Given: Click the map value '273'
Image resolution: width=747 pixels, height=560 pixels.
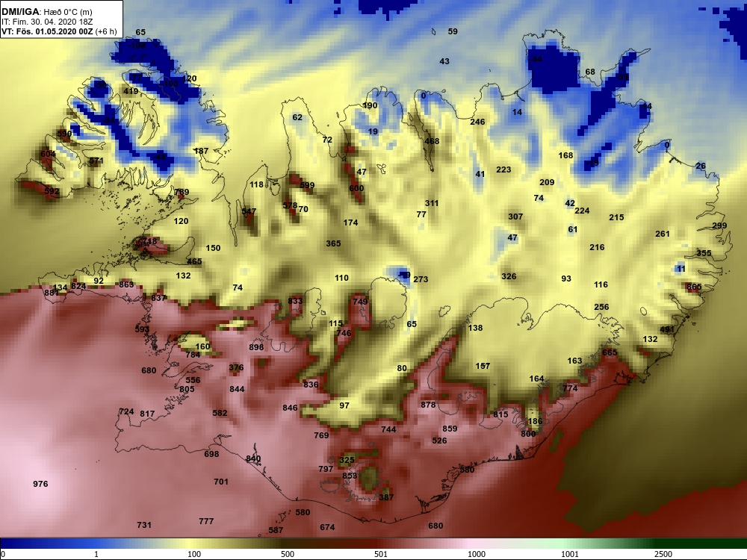Looking at the screenshot, I should tap(421, 279).
